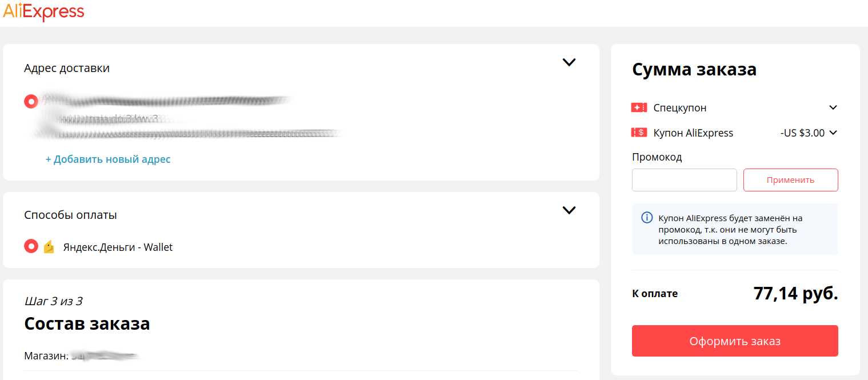Click the info icon in the coupon notice

click(x=647, y=218)
